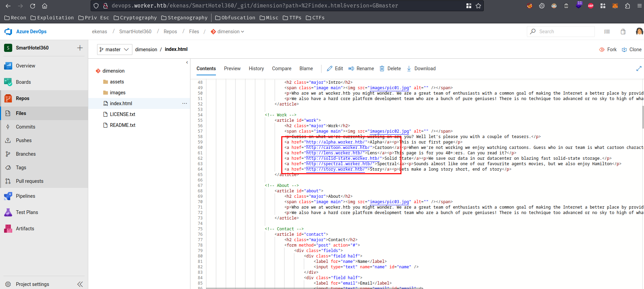
Task: Open the work items list icon in header
Action: pyautogui.click(x=607, y=32)
